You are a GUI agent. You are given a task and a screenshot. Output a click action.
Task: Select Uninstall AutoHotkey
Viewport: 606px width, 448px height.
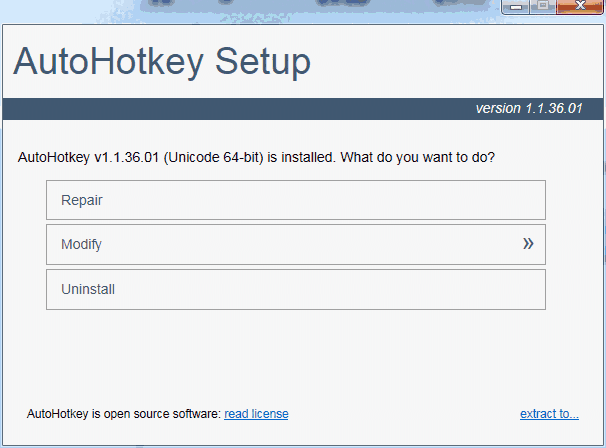pos(296,290)
